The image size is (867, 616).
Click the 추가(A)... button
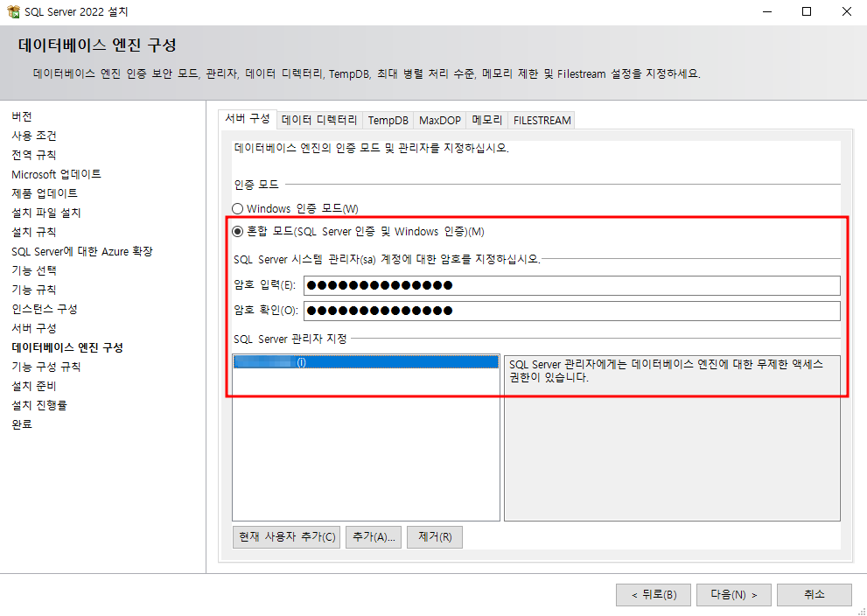[x=374, y=537]
